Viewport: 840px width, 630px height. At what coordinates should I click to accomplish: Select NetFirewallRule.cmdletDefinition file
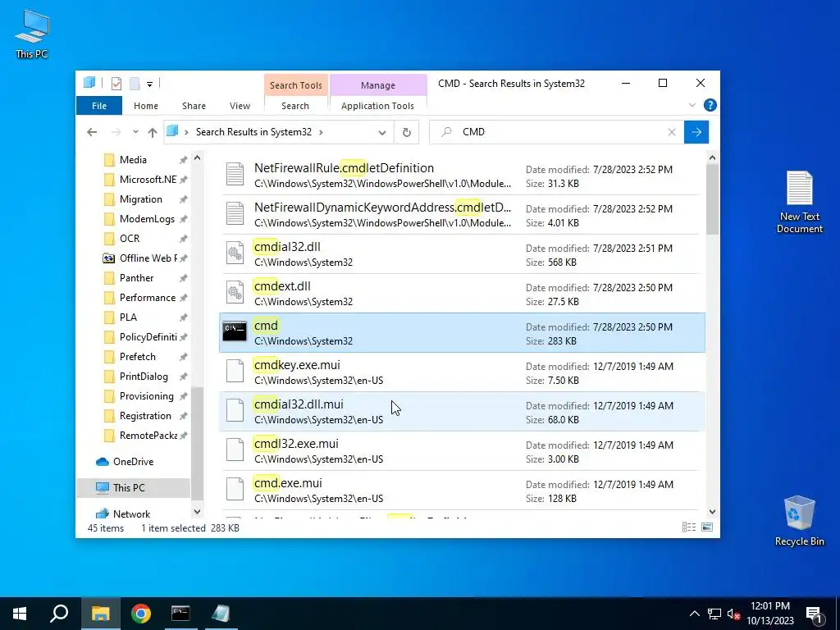click(462, 176)
